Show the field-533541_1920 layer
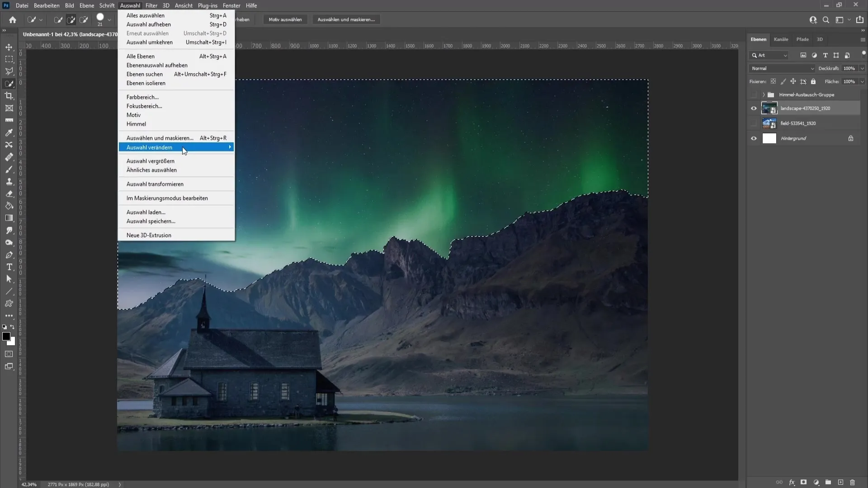 pyautogui.click(x=754, y=123)
